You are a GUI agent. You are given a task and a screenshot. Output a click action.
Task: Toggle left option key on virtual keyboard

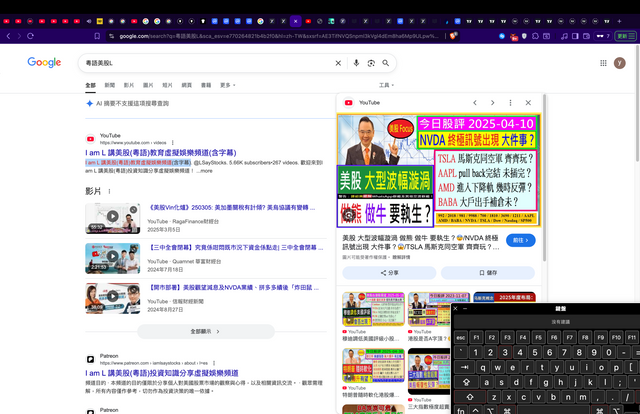click(x=490, y=410)
